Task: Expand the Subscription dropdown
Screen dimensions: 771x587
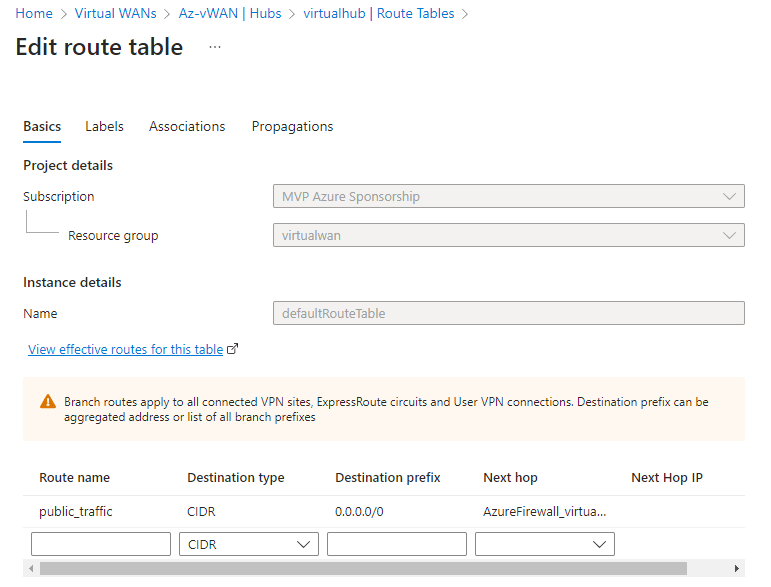Action: (x=508, y=197)
